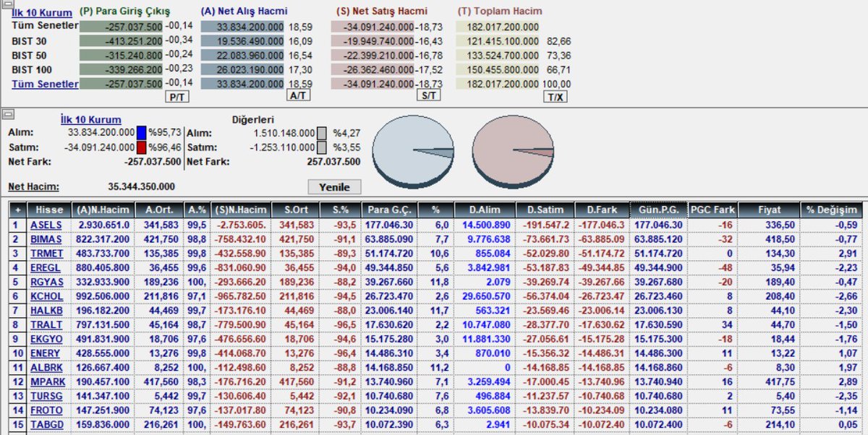Open the ENERY stock link

[46, 352]
